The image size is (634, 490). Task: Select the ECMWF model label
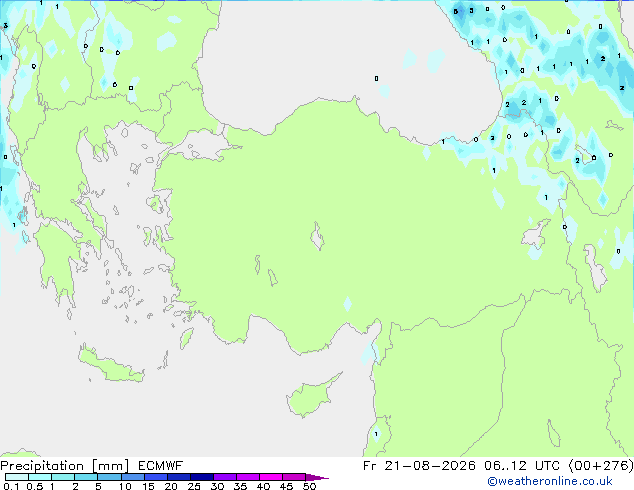[x=160, y=466]
